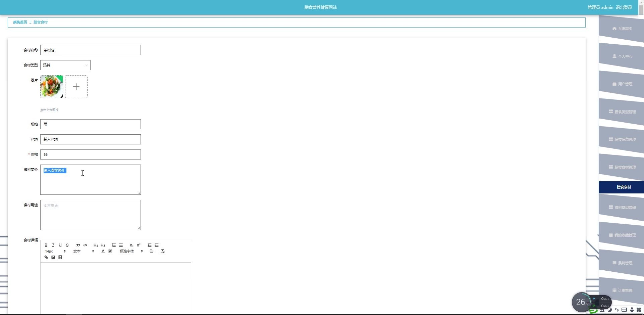
Task: Insert a blockquote in the editor
Action: (x=78, y=245)
